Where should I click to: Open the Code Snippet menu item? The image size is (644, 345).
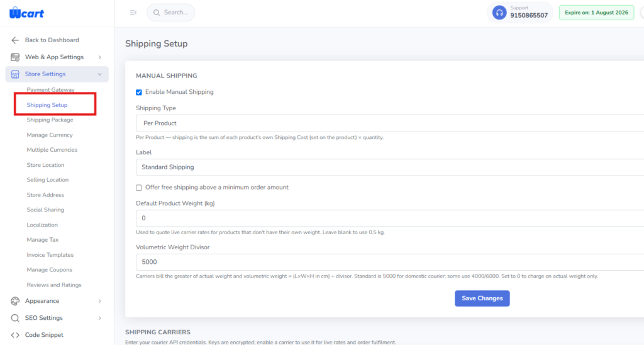[44, 335]
